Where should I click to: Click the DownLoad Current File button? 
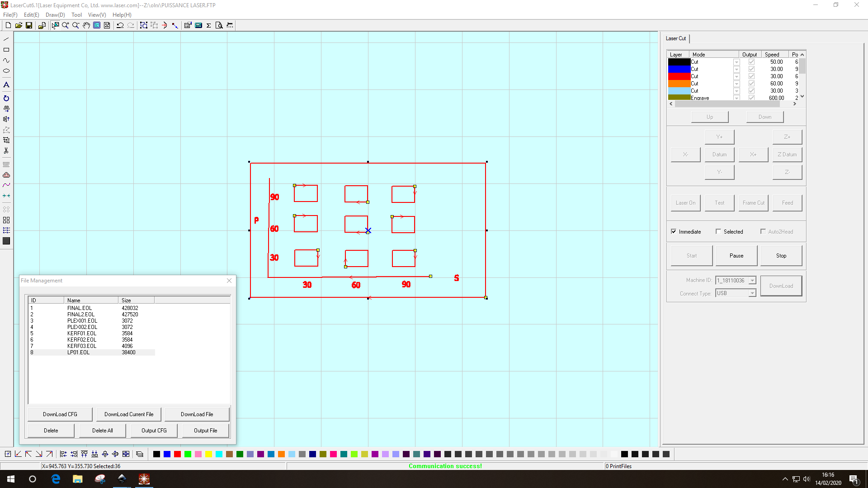(129, 414)
